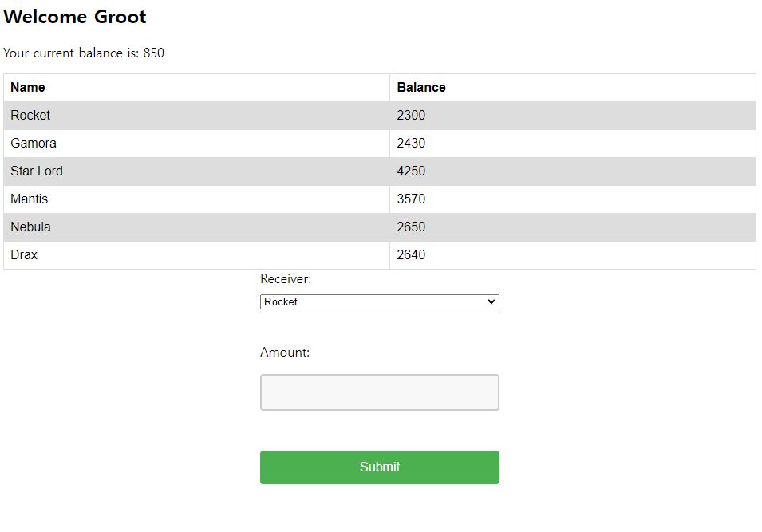Click the Receiver label
The height and width of the screenshot is (532, 762).
click(x=286, y=279)
